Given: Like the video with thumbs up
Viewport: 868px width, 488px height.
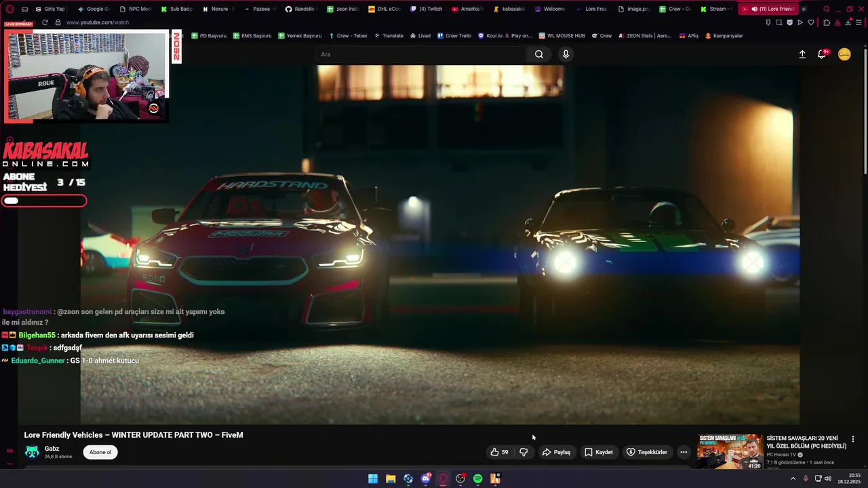Looking at the screenshot, I should pos(500,452).
